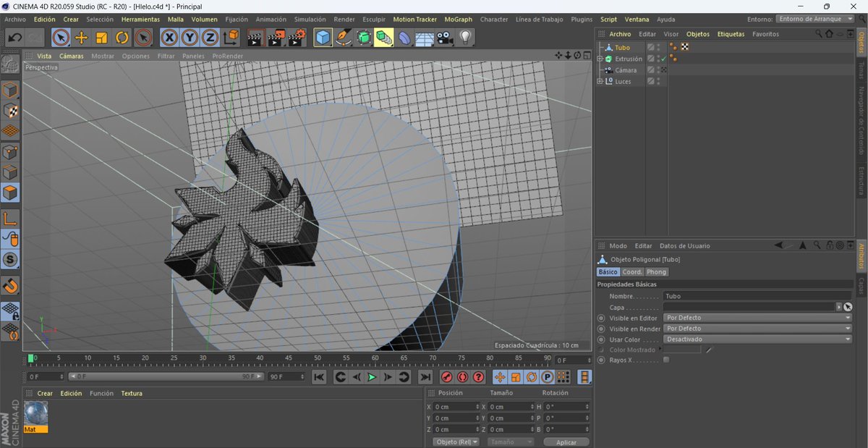This screenshot has height=448, width=868.
Task: Open Entorno de Arranque layout dropdown
Action: [x=815, y=19]
